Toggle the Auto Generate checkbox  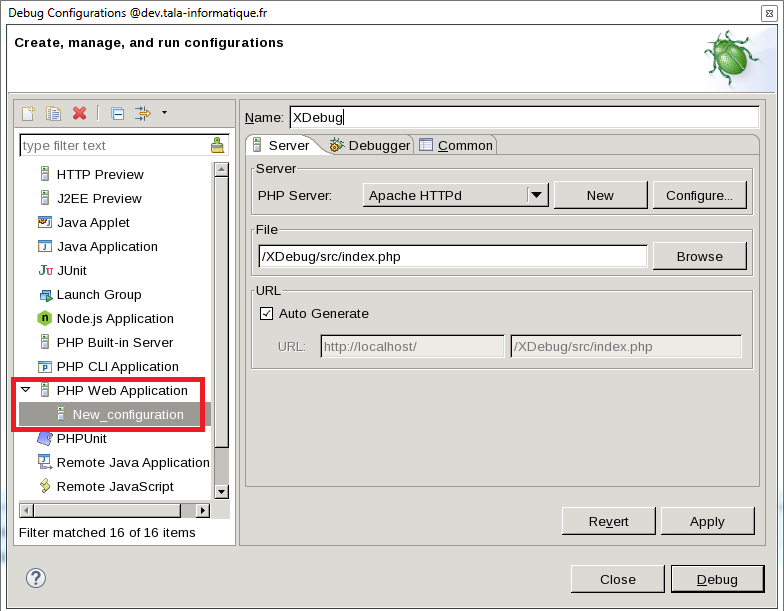[266, 313]
